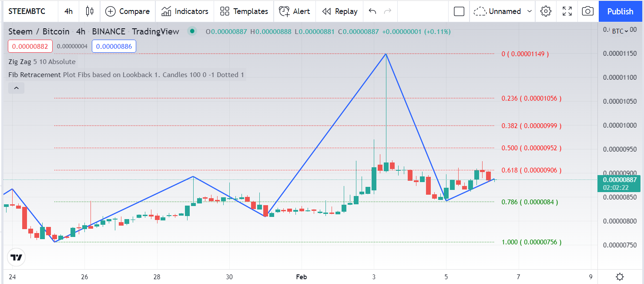
Task: Open the indicator Templates menu
Action: point(244,11)
